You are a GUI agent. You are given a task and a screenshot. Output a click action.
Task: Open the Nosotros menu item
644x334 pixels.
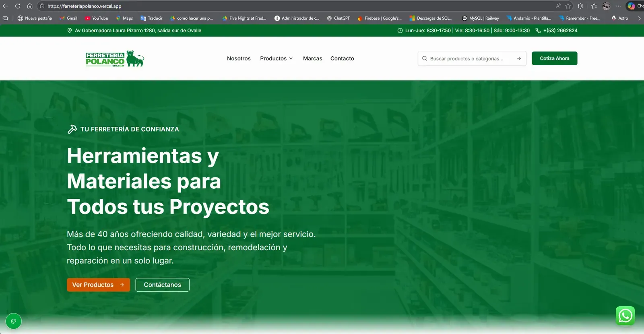coord(239,58)
